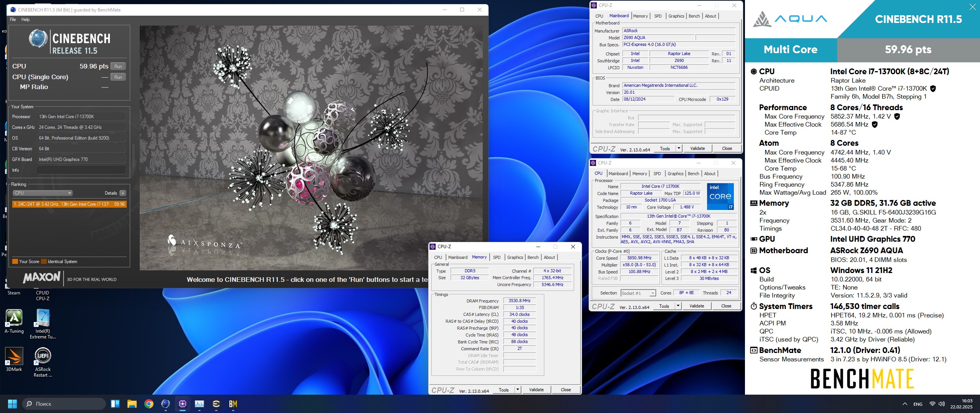
Task: Switch ENG input language indicator
Action: pos(918,404)
